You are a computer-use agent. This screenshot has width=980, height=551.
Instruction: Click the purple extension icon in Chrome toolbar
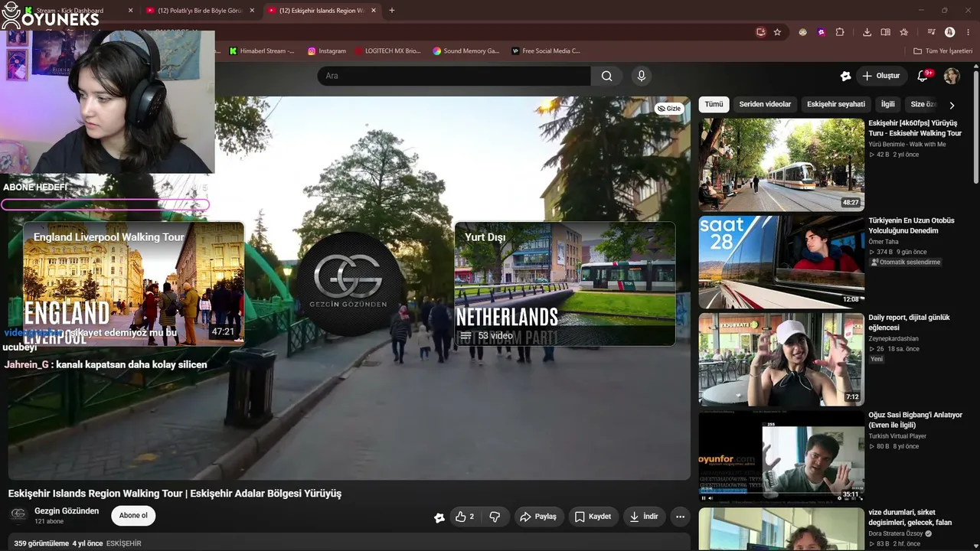click(x=821, y=32)
